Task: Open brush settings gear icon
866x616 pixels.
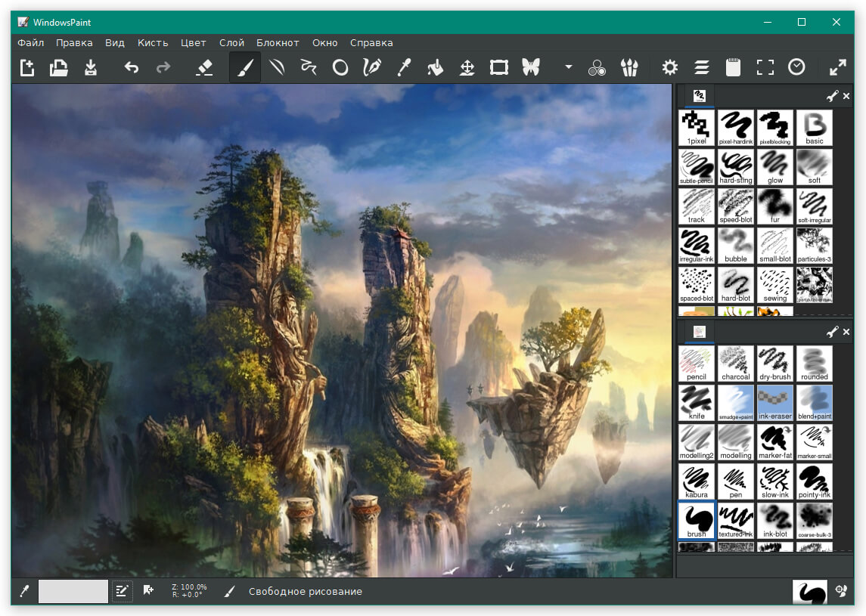Action: (670, 68)
